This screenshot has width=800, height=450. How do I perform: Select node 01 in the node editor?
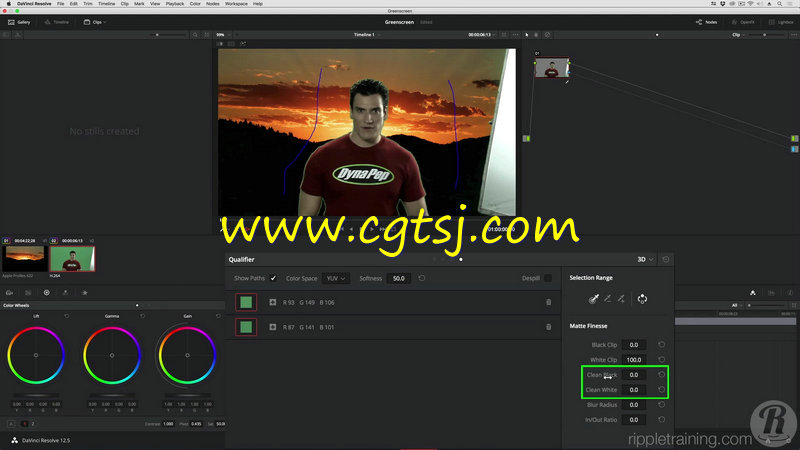(552, 67)
